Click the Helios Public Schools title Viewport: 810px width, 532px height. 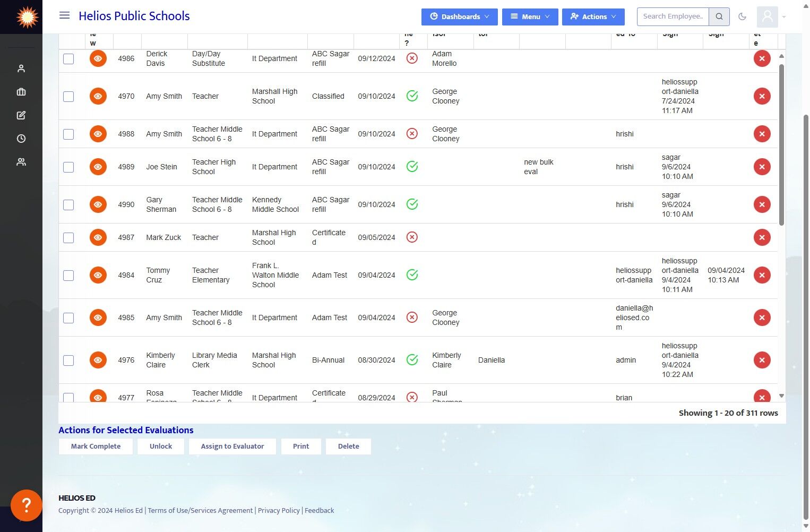(134, 16)
